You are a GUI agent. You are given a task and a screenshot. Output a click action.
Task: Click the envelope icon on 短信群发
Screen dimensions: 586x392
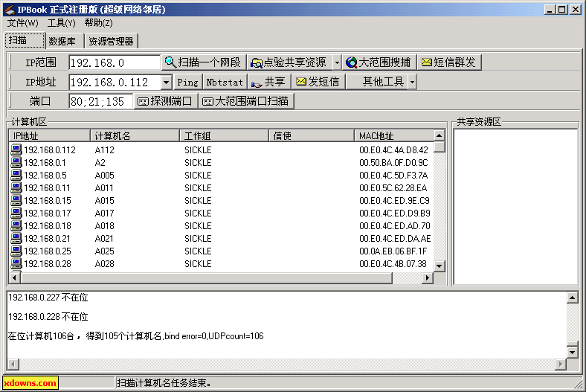[427, 62]
